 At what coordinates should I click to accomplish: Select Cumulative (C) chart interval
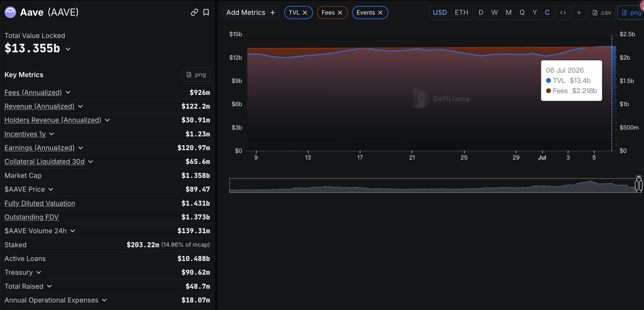coord(547,13)
